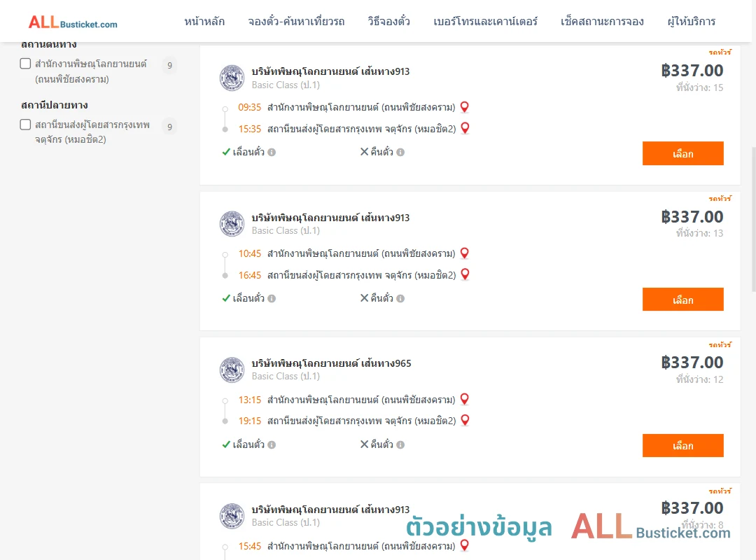Click operator logo on the 10:45 trip card
Viewport: 756px width, 560px height.
(x=232, y=224)
